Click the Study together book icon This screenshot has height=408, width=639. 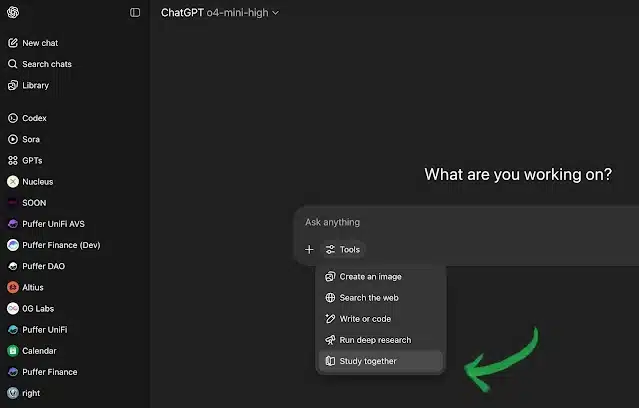pyautogui.click(x=330, y=361)
